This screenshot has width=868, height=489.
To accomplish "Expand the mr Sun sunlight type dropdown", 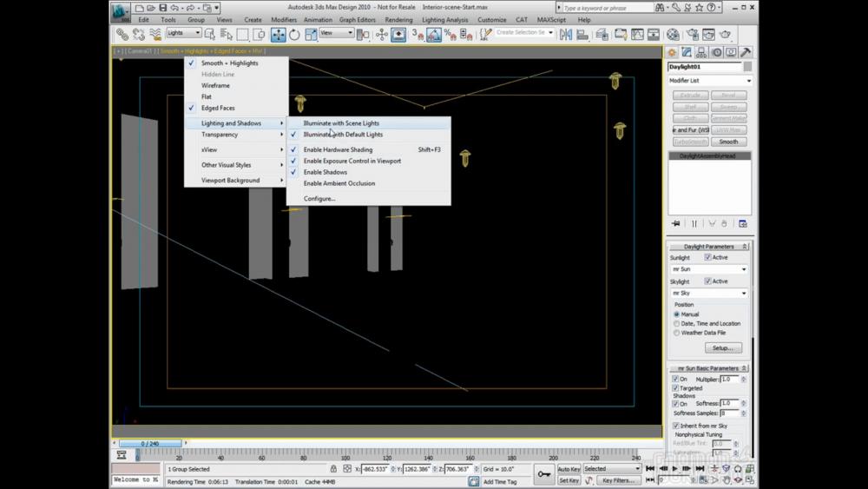I will click(x=708, y=269).
